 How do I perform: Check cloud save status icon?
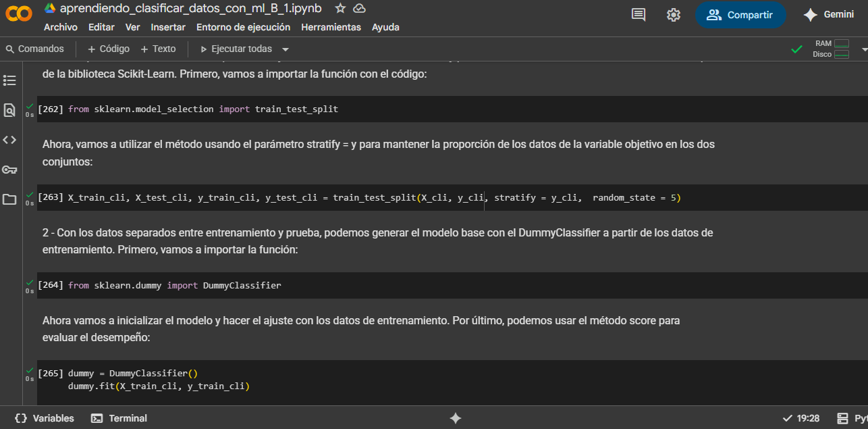tap(359, 8)
